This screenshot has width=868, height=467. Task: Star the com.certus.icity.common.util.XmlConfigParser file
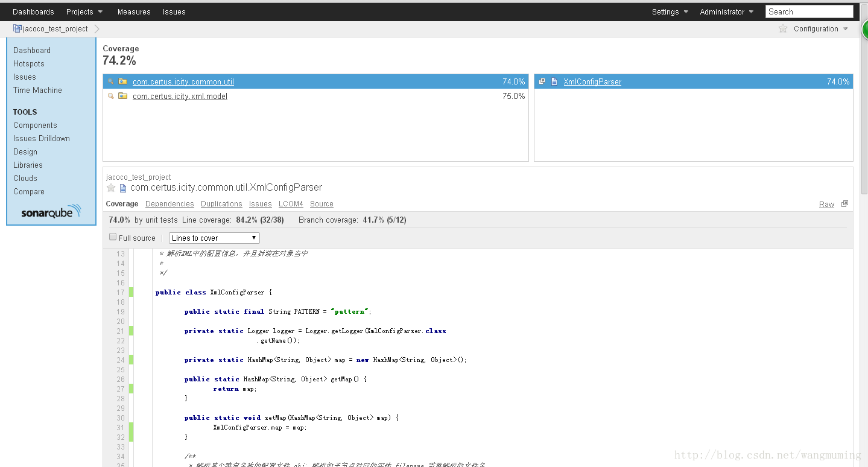(111, 188)
